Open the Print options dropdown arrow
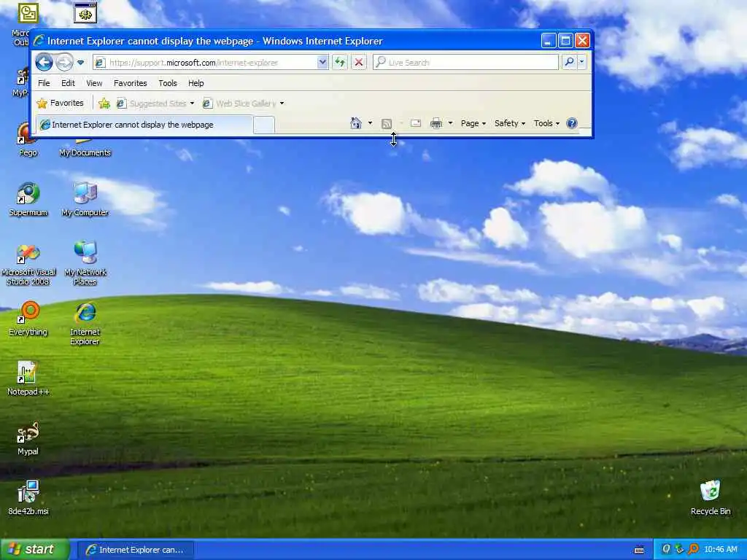This screenshot has height=560, width=747. (x=450, y=123)
